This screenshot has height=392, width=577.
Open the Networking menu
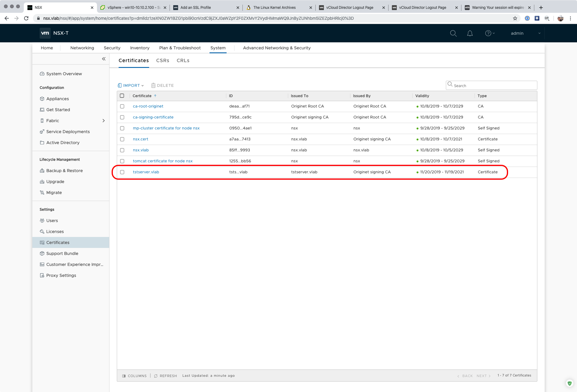(82, 48)
